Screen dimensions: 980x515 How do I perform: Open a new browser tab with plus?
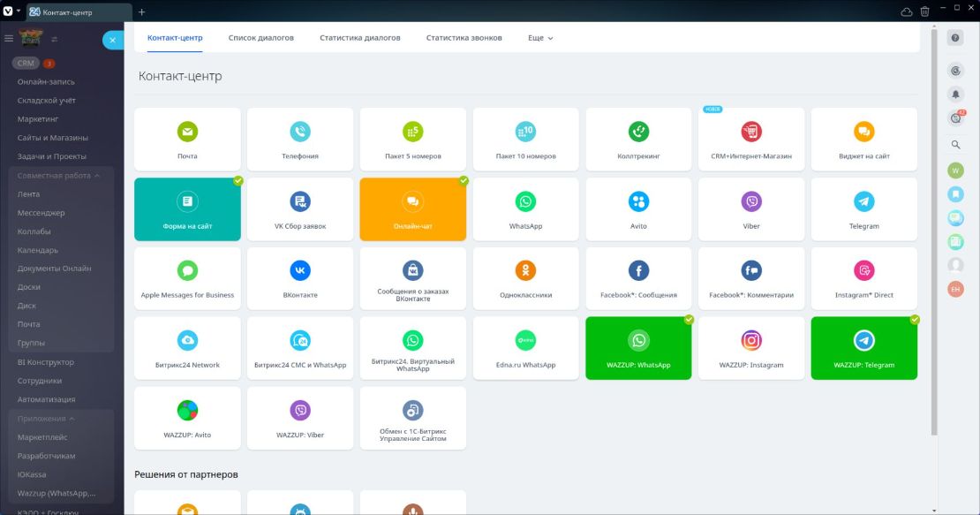tap(142, 11)
